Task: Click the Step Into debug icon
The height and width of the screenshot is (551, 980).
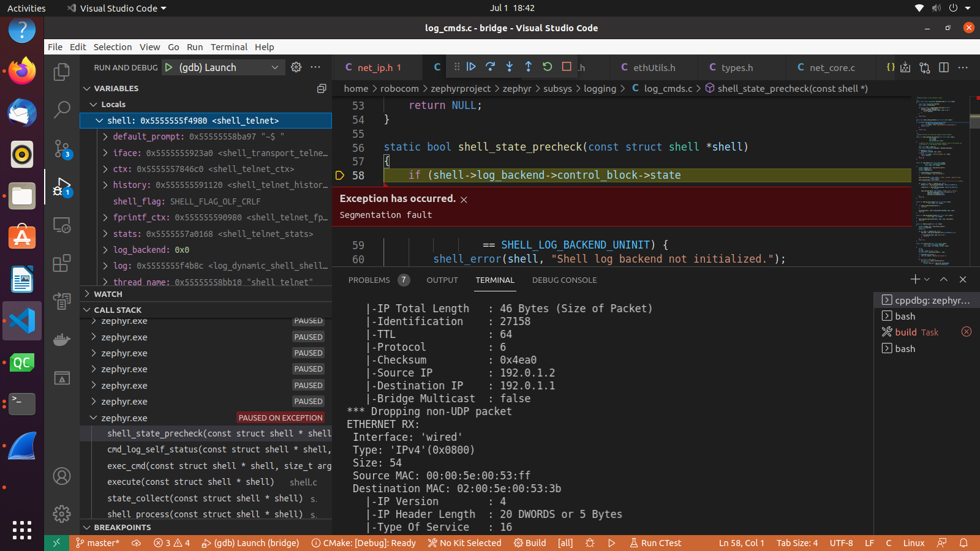Action: coord(509,67)
